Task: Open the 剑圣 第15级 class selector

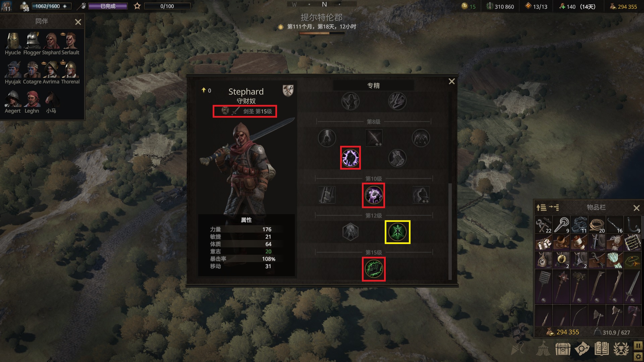Action: point(245,111)
